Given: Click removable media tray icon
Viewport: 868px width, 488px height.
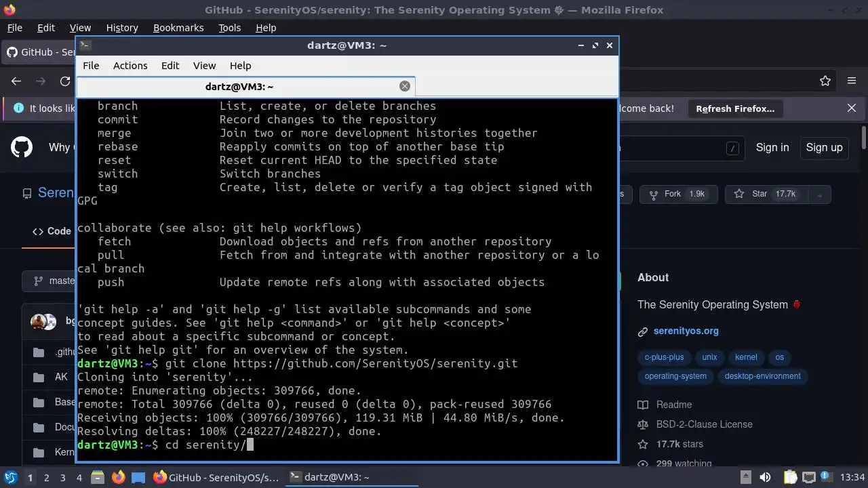Looking at the screenshot, I should coord(745,478).
